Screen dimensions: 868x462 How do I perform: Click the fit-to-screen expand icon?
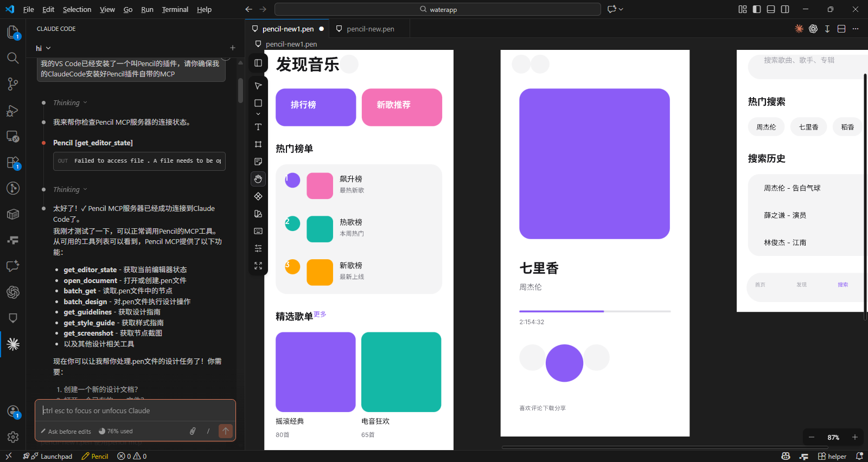(258, 266)
